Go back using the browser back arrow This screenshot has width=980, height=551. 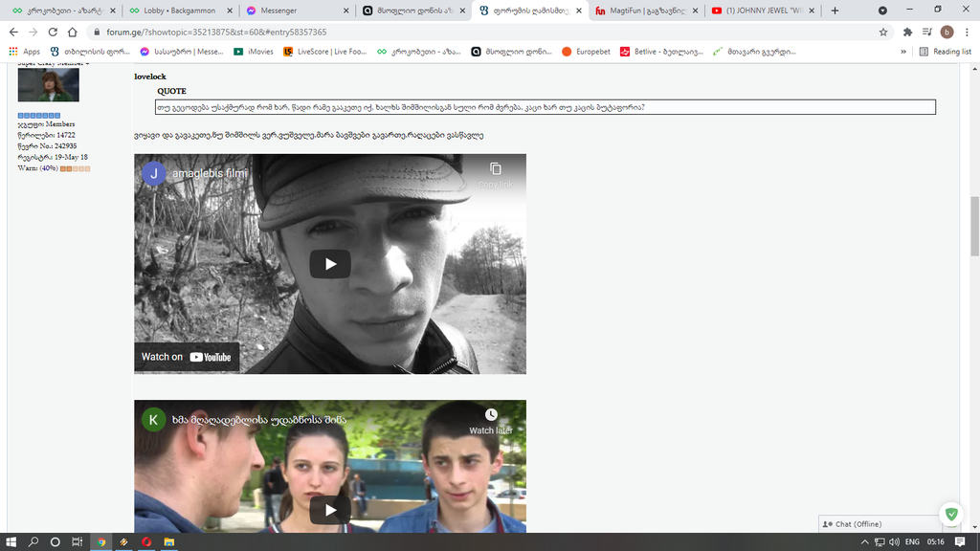click(x=13, y=32)
